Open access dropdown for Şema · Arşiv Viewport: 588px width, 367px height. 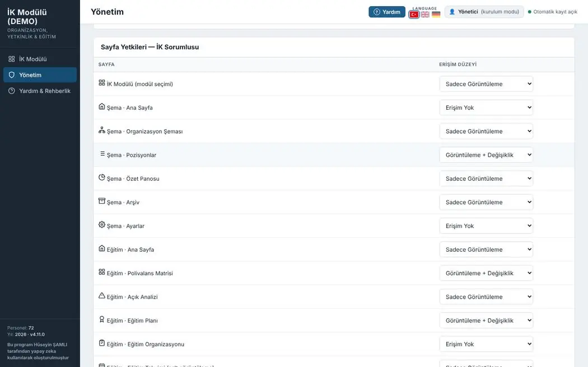tap(486, 202)
